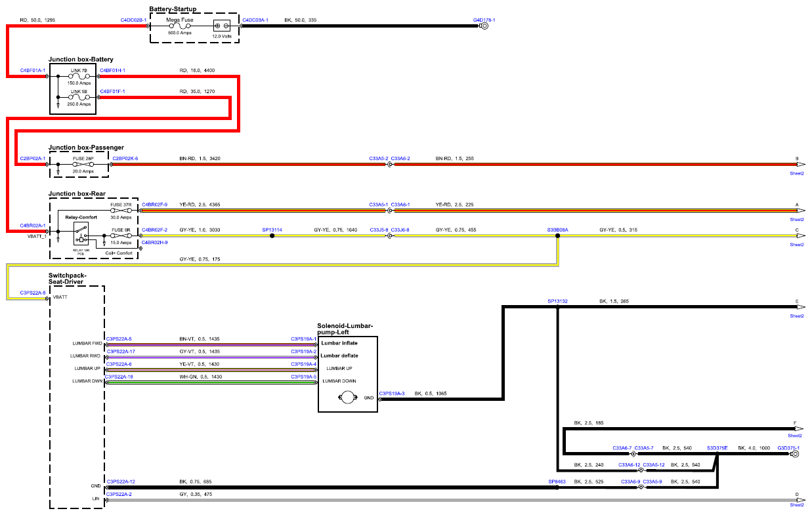
Task: Select splice label S3D375E
Action: (x=717, y=447)
